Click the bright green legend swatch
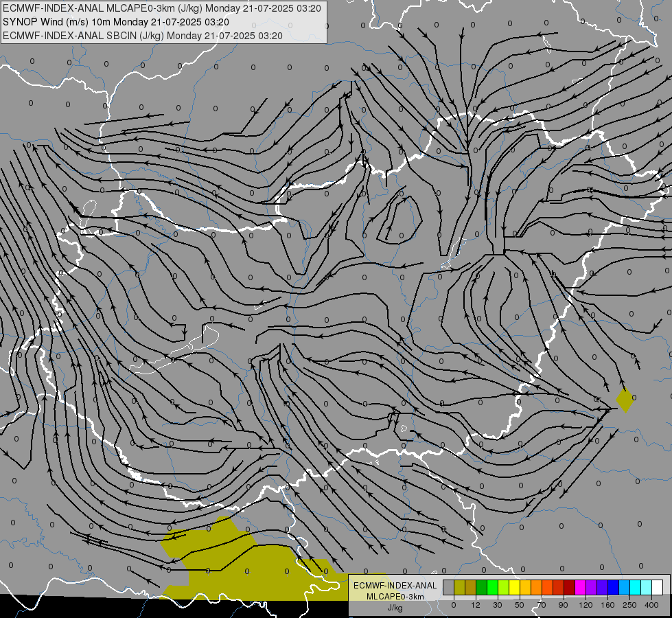This screenshot has height=618, width=672. point(492,587)
